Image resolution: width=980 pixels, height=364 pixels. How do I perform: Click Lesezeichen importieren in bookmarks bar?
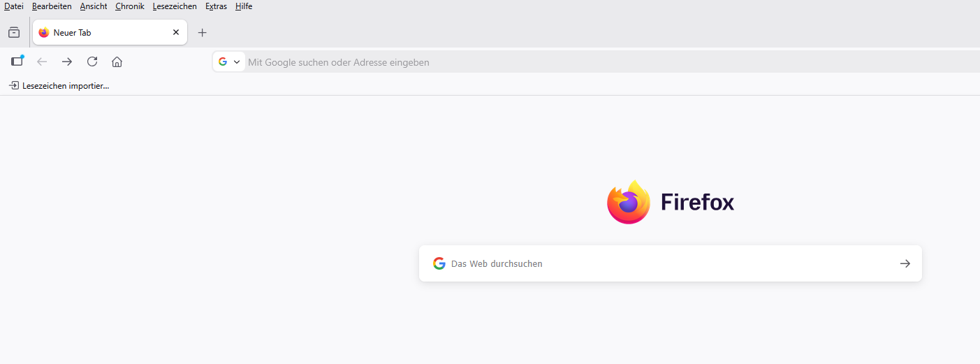(x=59, y=86)
